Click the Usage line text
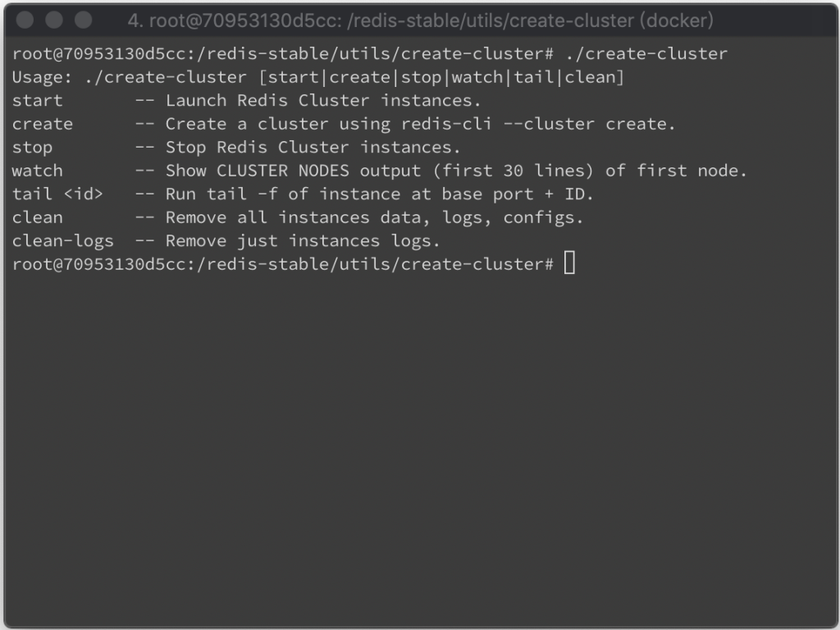 [x=318, y=77]
